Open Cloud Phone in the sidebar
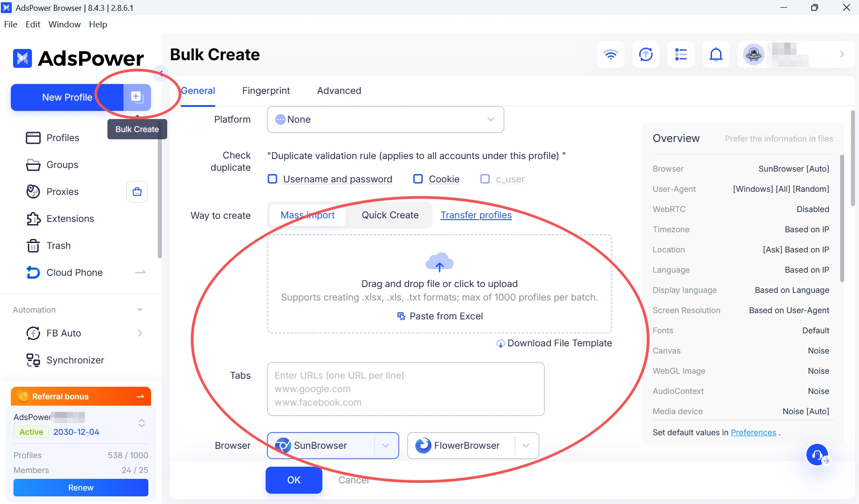Image resolution: width=859 pixels, height=504 pixels. 75,272
